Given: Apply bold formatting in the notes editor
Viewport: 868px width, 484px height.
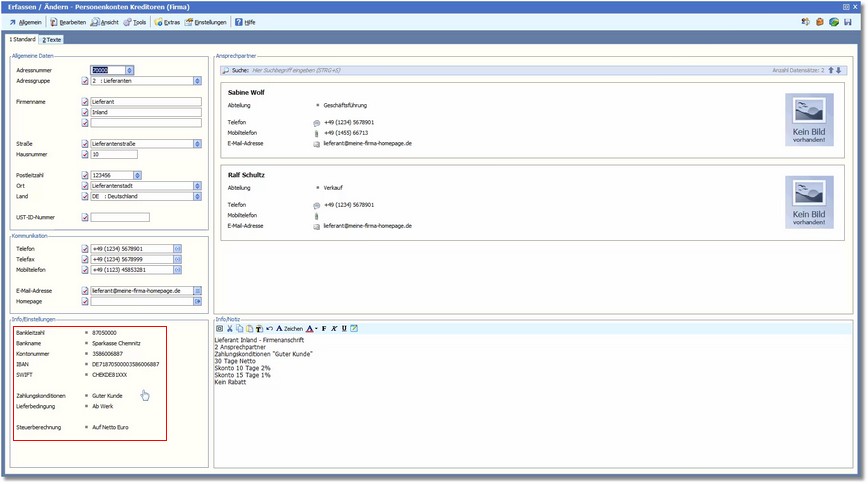Looking at the screenshot, I should coord(324,328).
